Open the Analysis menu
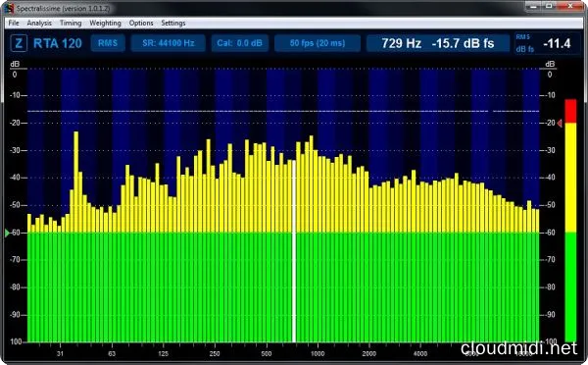588x365 pixels. coord(39,23)
